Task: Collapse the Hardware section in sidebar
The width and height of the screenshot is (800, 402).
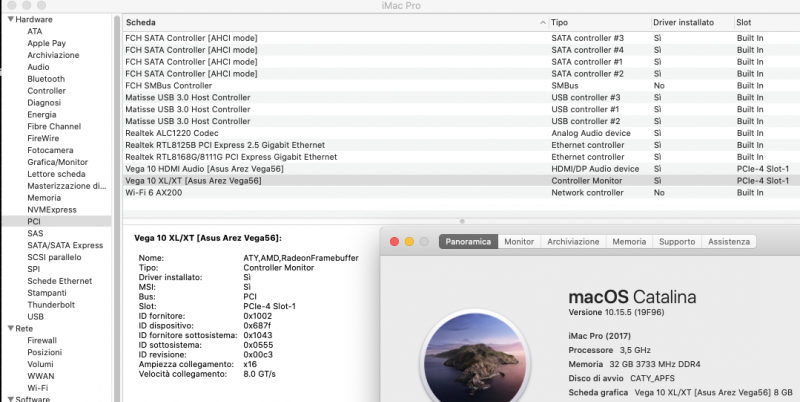Action: click(11, 19)
